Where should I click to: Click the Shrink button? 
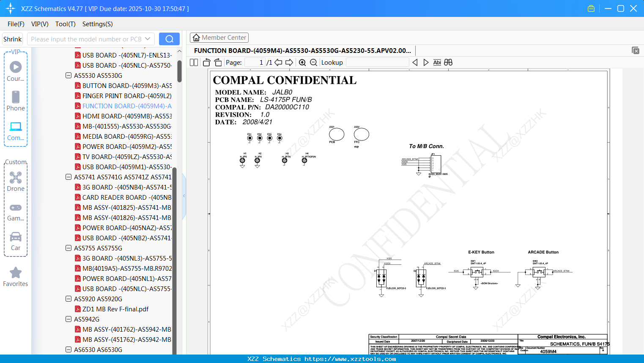pyautogui.click(x=12, y=39)
